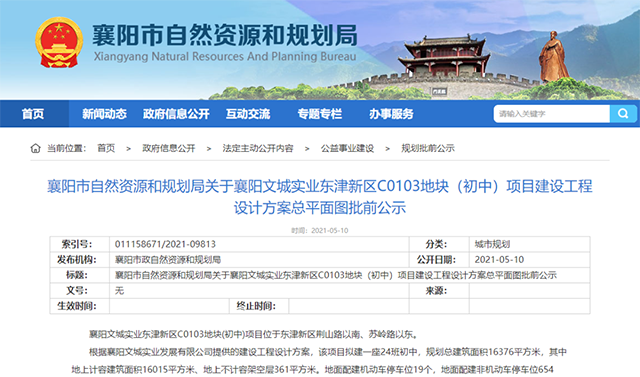
Task: Go to the 互动交流 section
Action: coord(248,114)
